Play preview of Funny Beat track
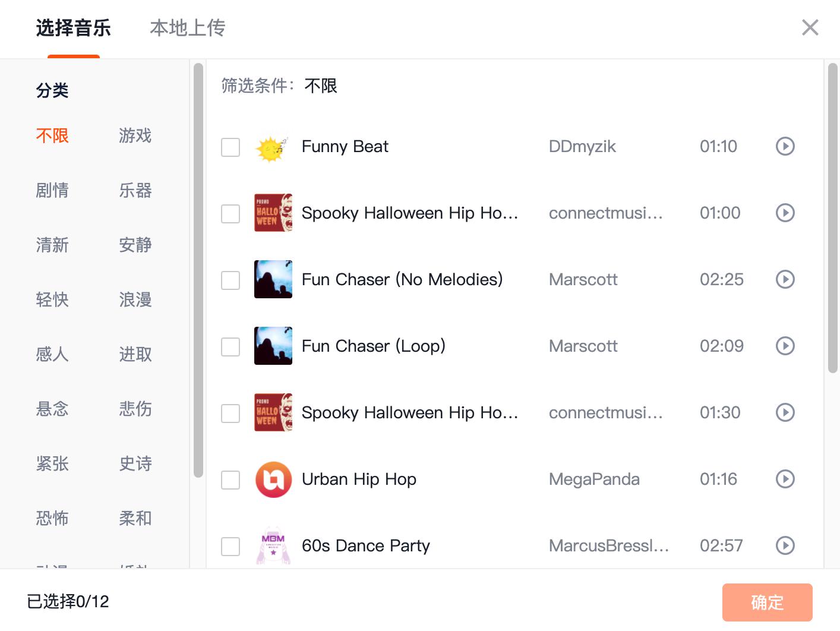 [x=785, y=146]
